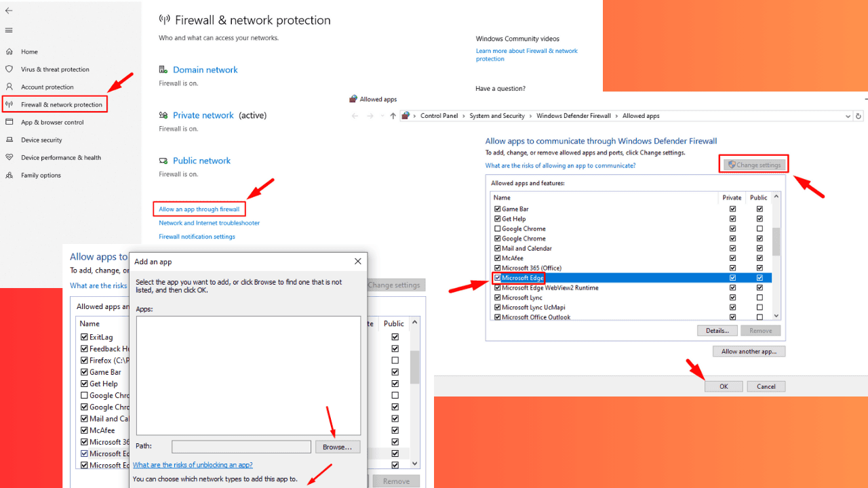Click the Home house icon in sidebar
Viewport: 868px width, 488px height.
(9, 52)
